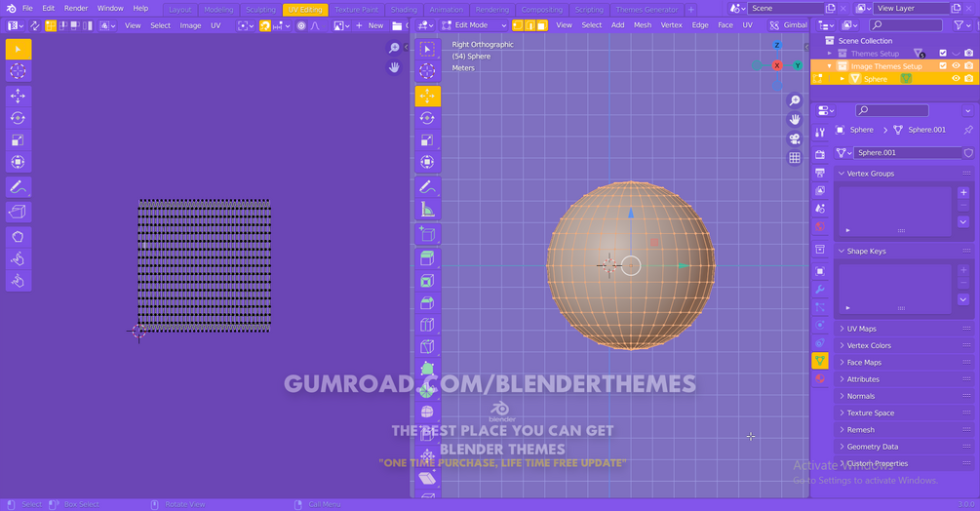Image resolution: width=980 pixels, height=511 pixels.
Task: Hide the Sphere object in outliner
Action: (x=956, y=79)
